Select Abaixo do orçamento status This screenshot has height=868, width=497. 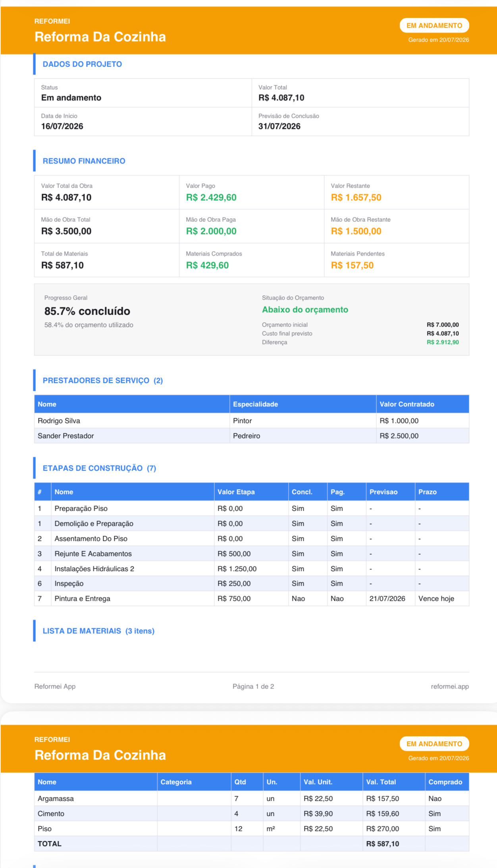pyautogui.click(x=305, y=310)
